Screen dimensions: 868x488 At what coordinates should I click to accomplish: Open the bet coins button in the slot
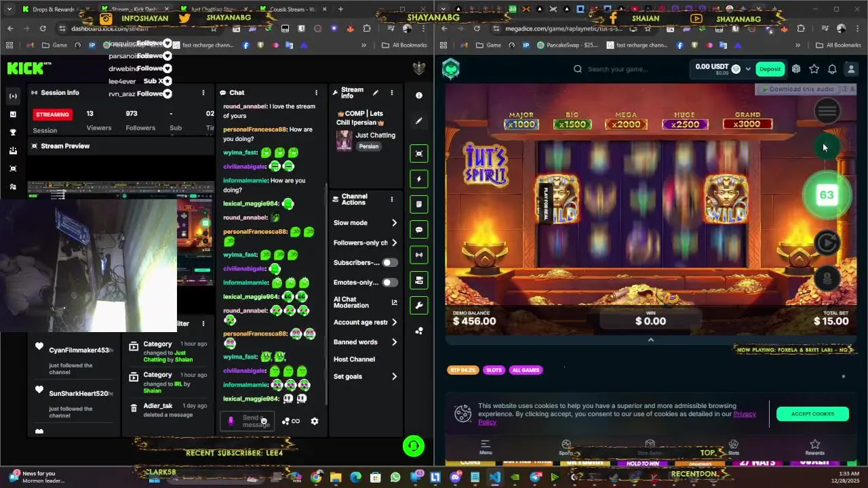click(827, 279)
